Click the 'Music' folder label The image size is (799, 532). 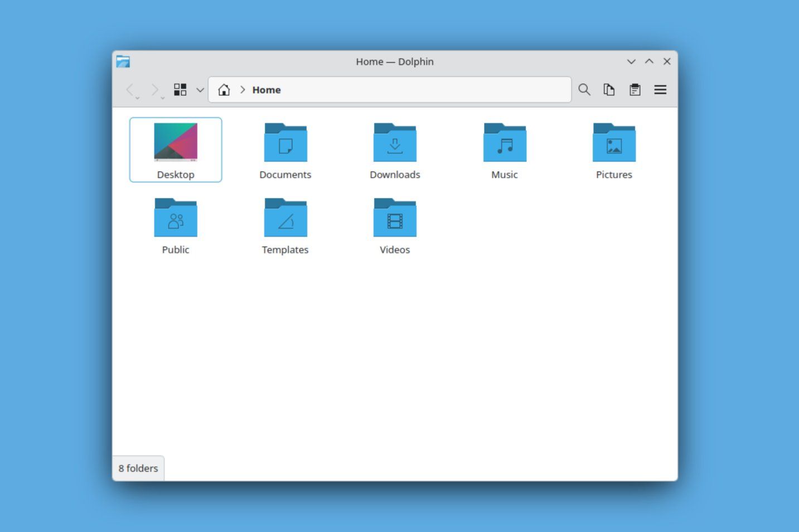pyautogui.click(x=505, y=175)
